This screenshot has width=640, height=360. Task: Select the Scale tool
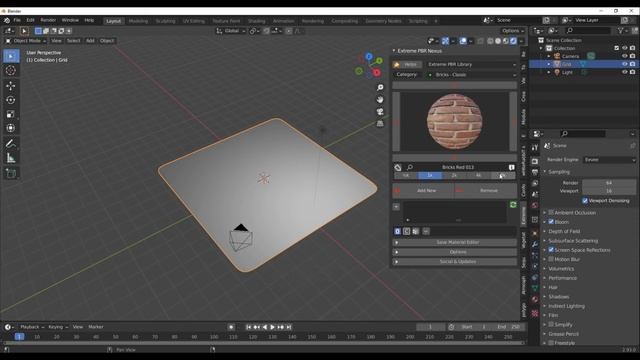pyautogui.click(x=11, y=114)
